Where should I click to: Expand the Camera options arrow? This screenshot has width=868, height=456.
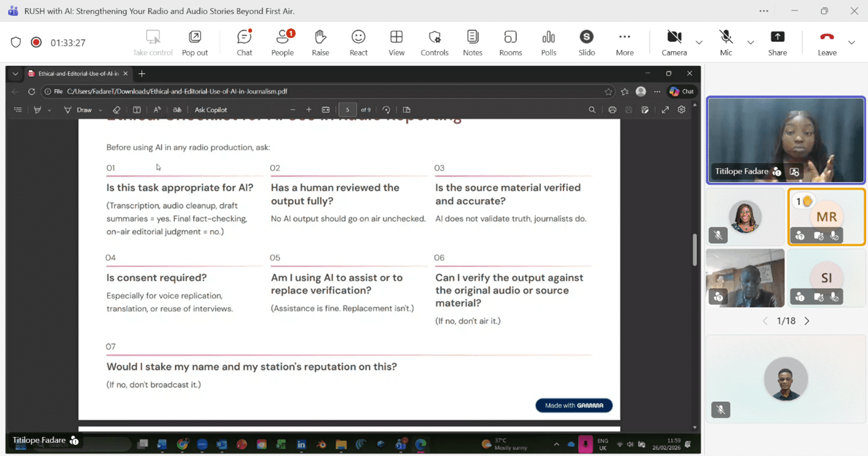coord(699,42)
